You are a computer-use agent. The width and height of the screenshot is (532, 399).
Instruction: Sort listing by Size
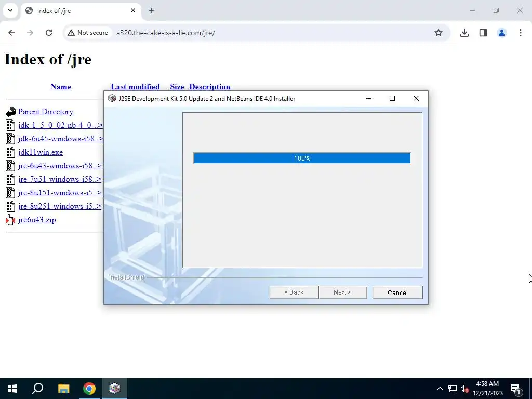(177, 87)
